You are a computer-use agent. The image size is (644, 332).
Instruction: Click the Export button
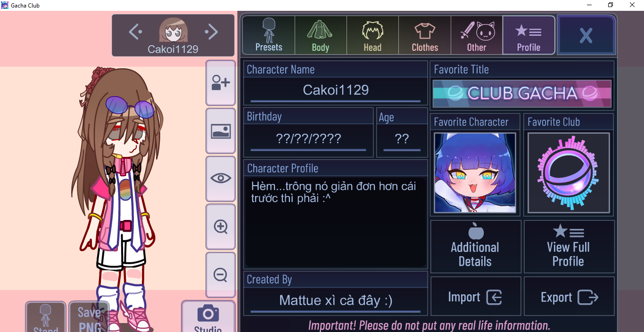[x=569, y=297]
